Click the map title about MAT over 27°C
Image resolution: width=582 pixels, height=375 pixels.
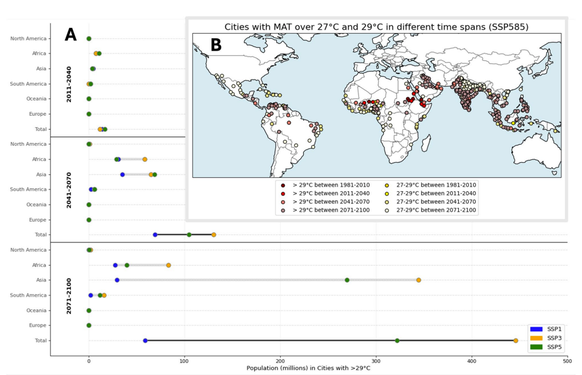click(x=376, y=27)
